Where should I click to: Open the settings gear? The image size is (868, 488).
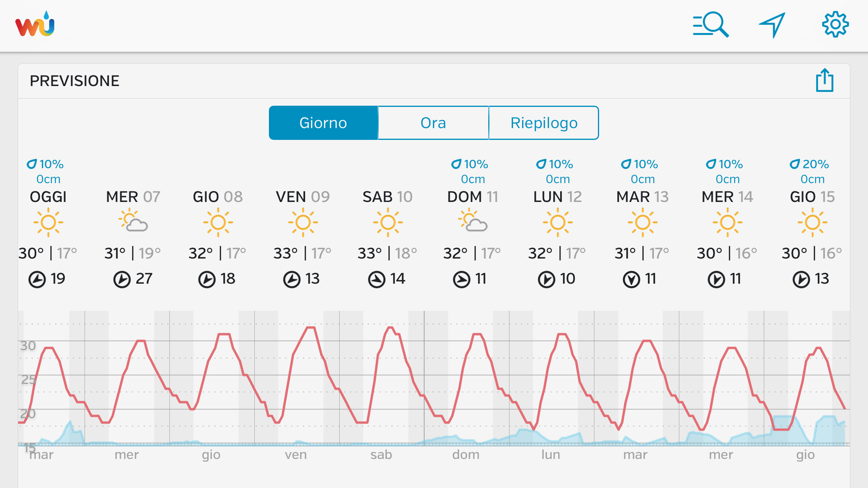point(835,25)
